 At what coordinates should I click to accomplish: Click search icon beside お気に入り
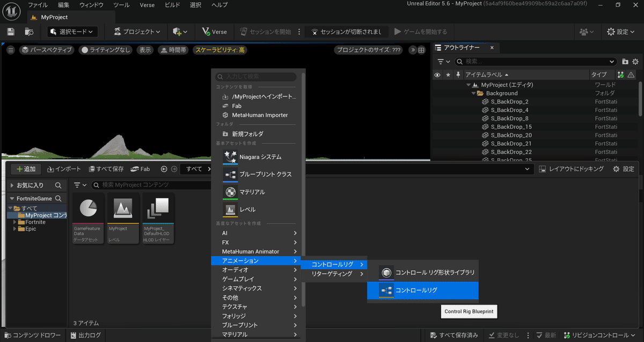[58, 185]
